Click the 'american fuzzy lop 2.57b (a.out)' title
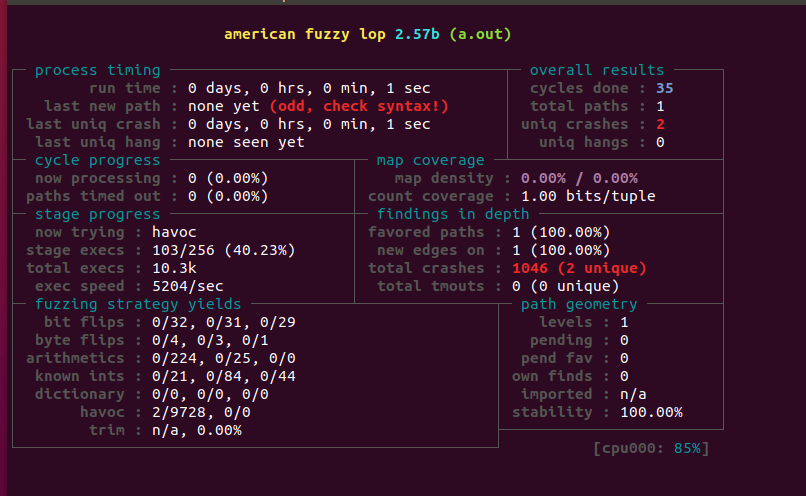This screenshot has height=496, width=806. point(368,34)
